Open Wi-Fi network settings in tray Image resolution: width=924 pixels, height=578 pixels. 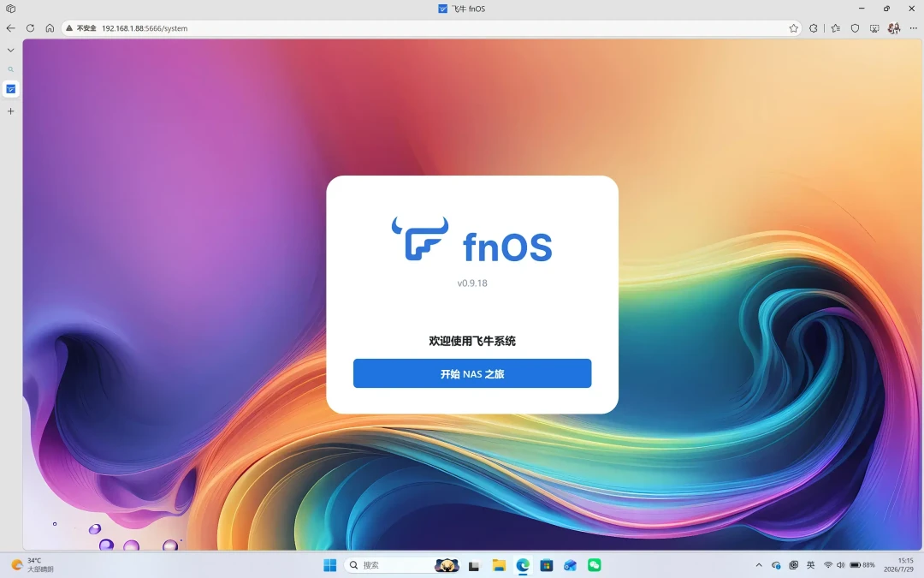click(828, 565)
